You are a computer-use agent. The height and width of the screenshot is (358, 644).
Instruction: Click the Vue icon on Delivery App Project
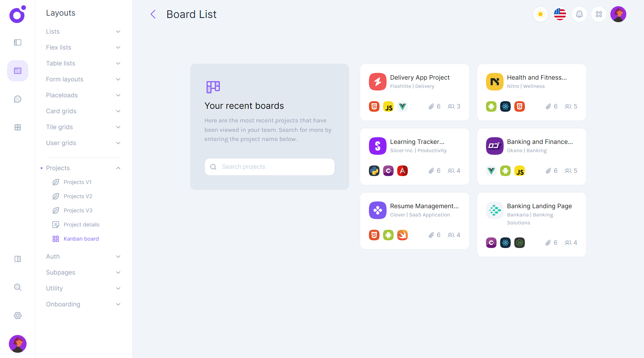click(402, 106)
